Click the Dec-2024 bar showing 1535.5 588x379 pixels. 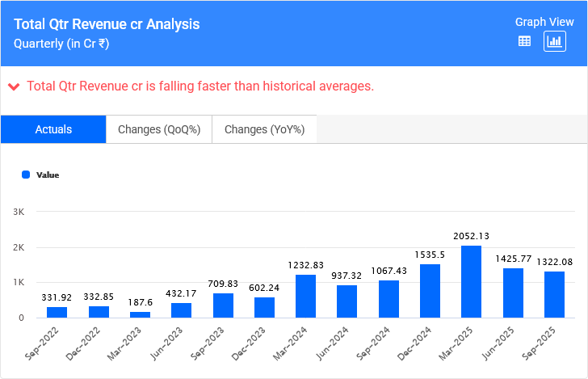tap(430, 291)
